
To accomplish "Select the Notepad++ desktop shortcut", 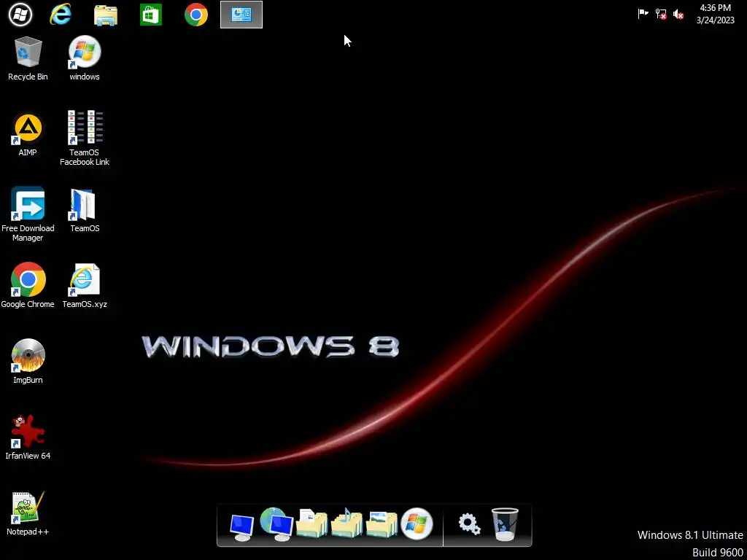I will point(28,513).
